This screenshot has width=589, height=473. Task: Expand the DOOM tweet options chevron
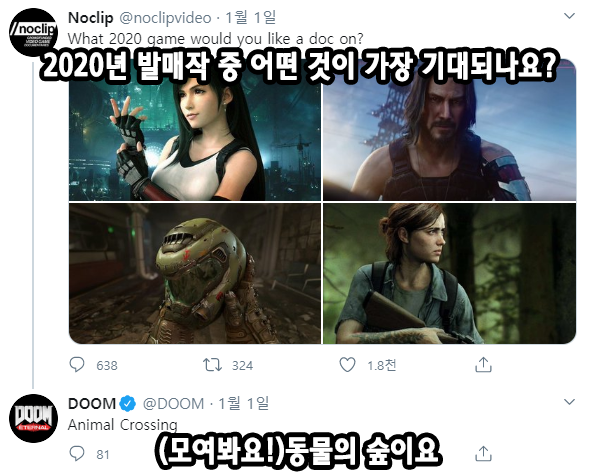[569, 402]
